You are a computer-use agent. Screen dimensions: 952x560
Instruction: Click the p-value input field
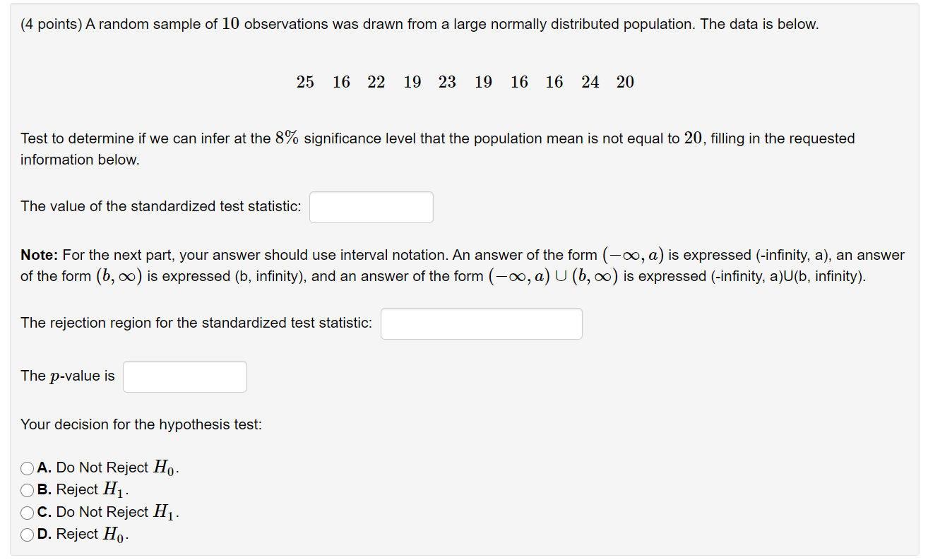(184, 376)
